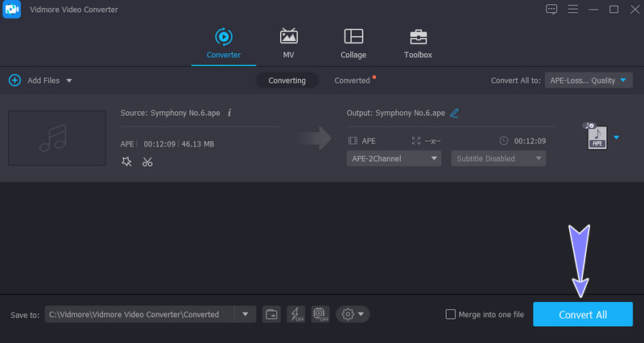Click the Add Files plus icon
The height and width of the screenshot is (343, 644).
click(x=14, y=81)
